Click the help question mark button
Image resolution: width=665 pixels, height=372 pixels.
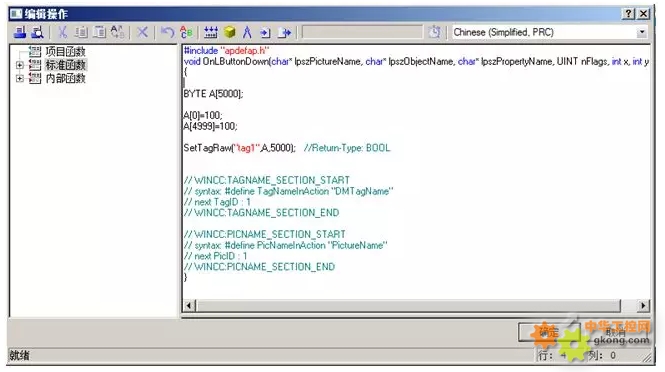(x=628, y=14)
